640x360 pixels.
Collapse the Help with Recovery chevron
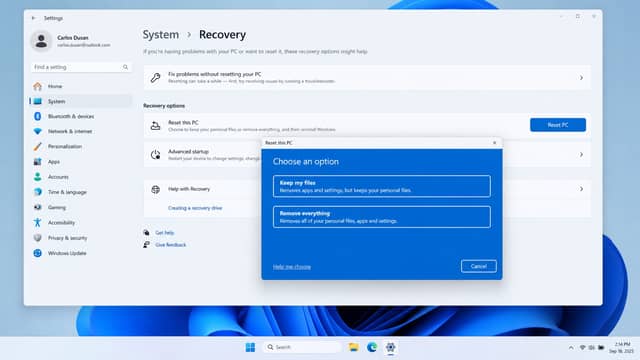581,189
